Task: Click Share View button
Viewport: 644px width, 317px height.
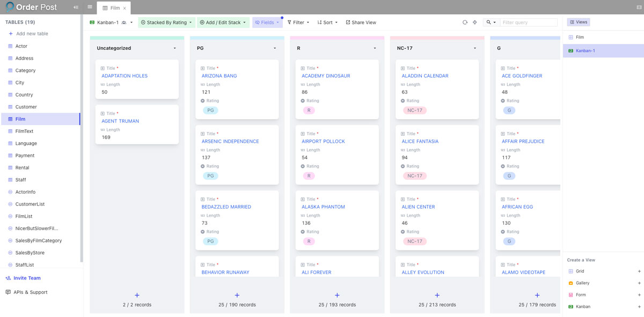Action: [x=361, y=23]
